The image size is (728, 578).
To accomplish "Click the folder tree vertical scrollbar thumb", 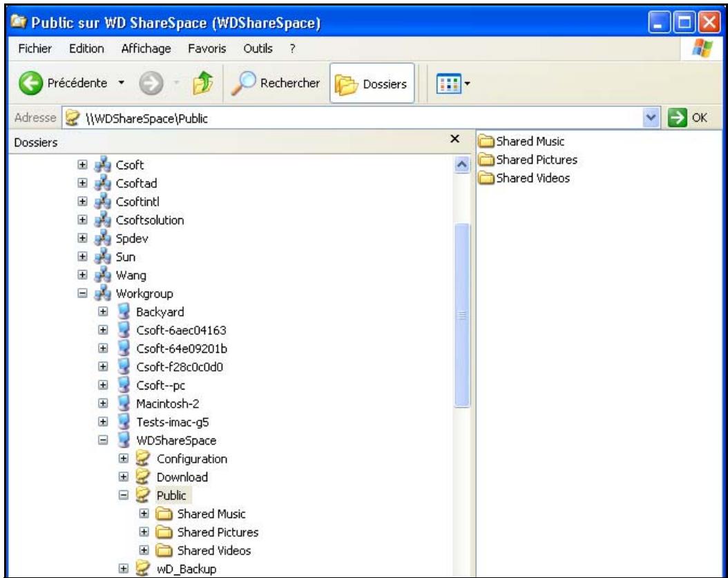I will 462,315.
